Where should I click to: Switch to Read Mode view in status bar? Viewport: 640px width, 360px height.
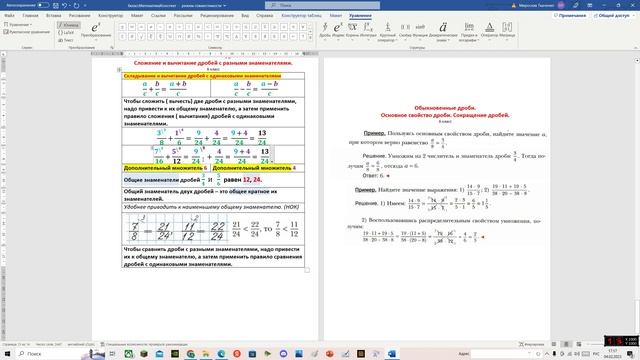pos(554,344)
